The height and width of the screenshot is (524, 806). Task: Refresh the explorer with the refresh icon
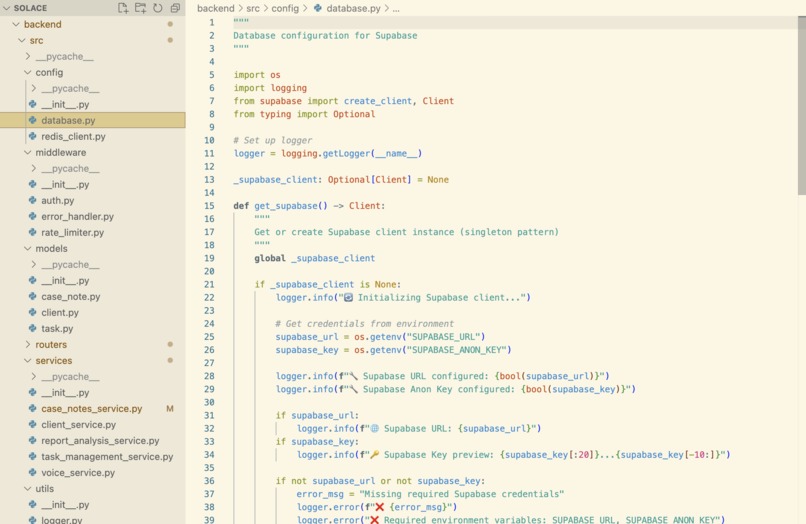(158, 8)
